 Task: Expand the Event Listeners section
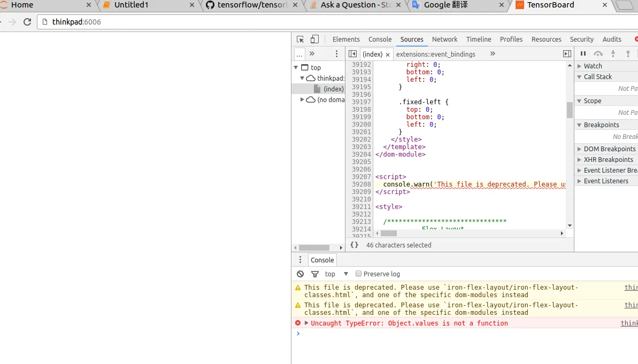[x=579, y=181]
